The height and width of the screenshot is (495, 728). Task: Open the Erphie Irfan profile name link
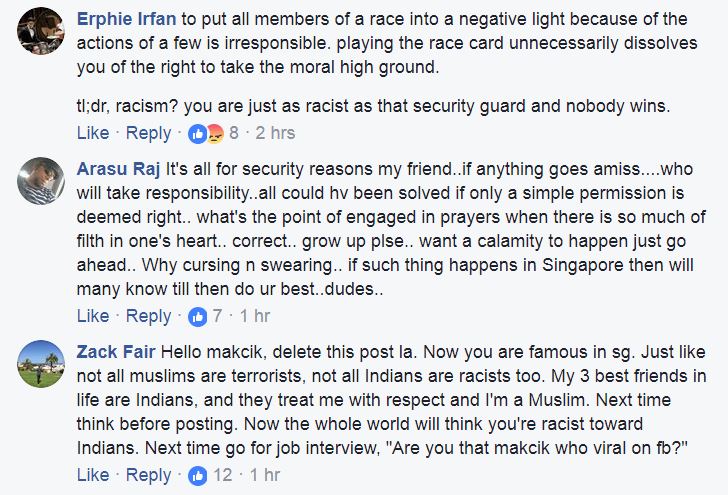[126, 20]
